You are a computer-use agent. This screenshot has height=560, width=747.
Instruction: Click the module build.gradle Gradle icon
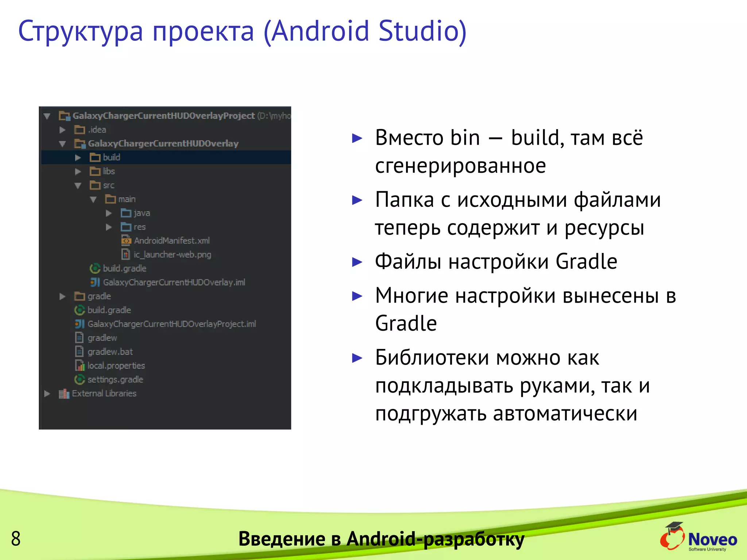(95, 269)
